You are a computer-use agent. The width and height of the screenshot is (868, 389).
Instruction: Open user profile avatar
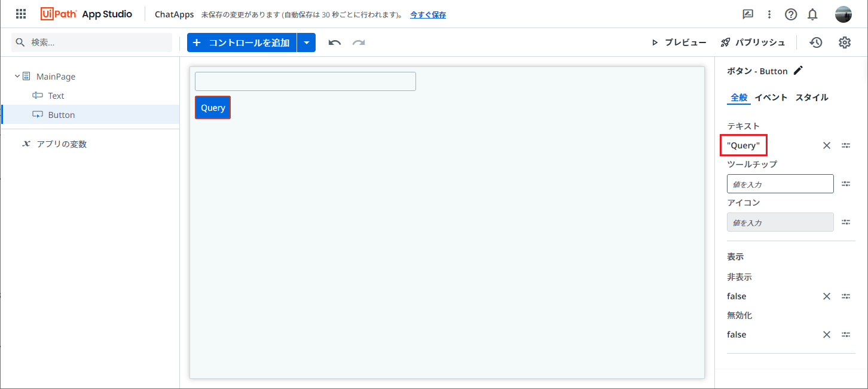[x=843, y=14]
